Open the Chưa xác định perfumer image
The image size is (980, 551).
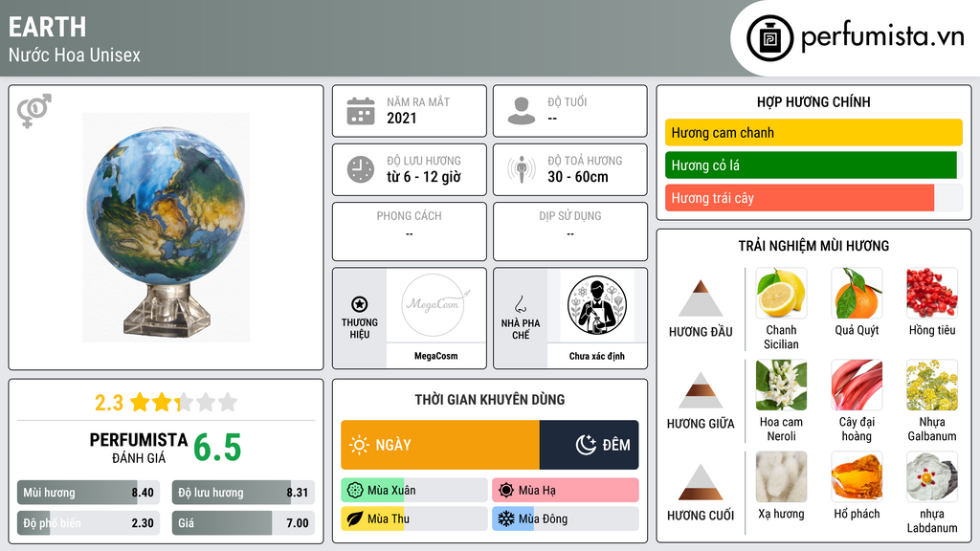pyautogui.click(x=597, y=305)
